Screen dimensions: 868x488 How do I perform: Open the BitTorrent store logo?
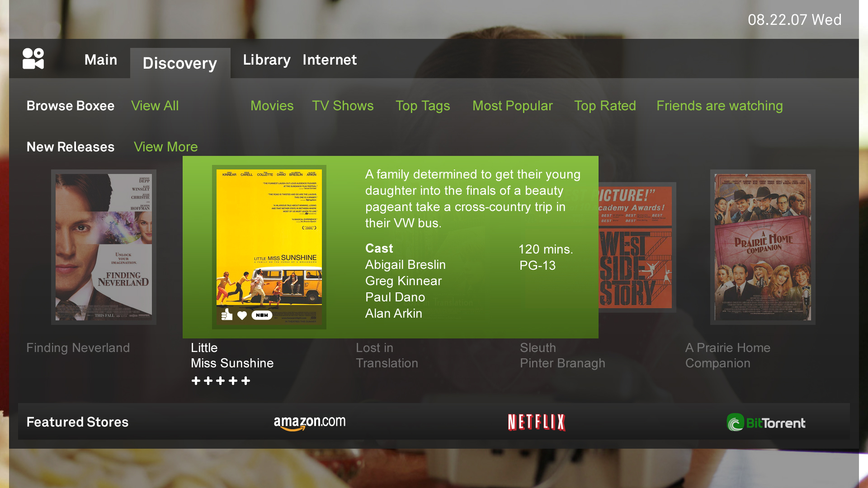766,422
